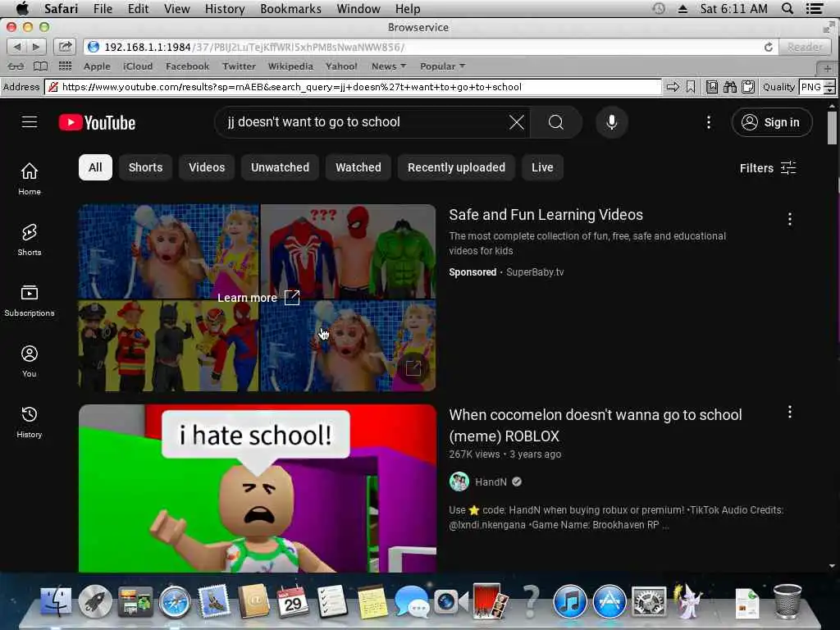Open the Apple menu

point(22,8)
